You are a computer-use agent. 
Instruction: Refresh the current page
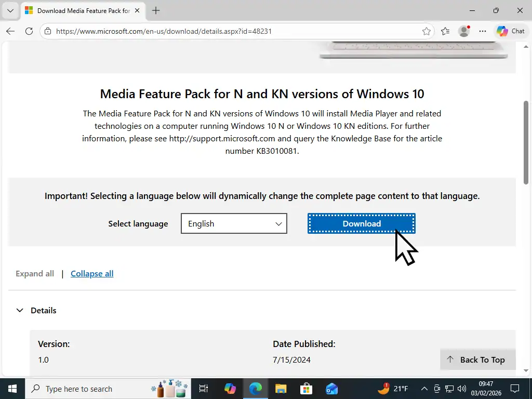tap(29, 31)
